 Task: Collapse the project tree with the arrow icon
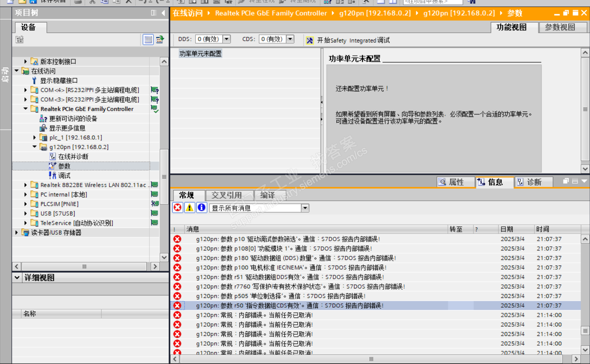coord(163,13)
